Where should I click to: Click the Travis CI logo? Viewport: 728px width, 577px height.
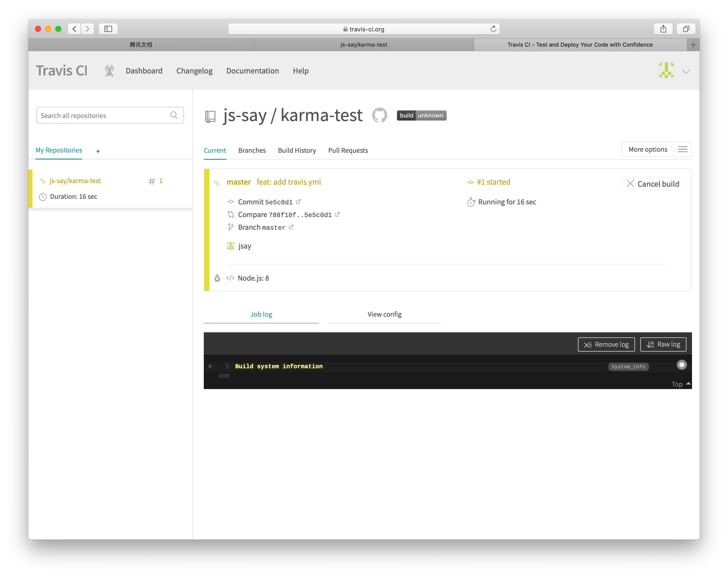[x=61, y=70]
